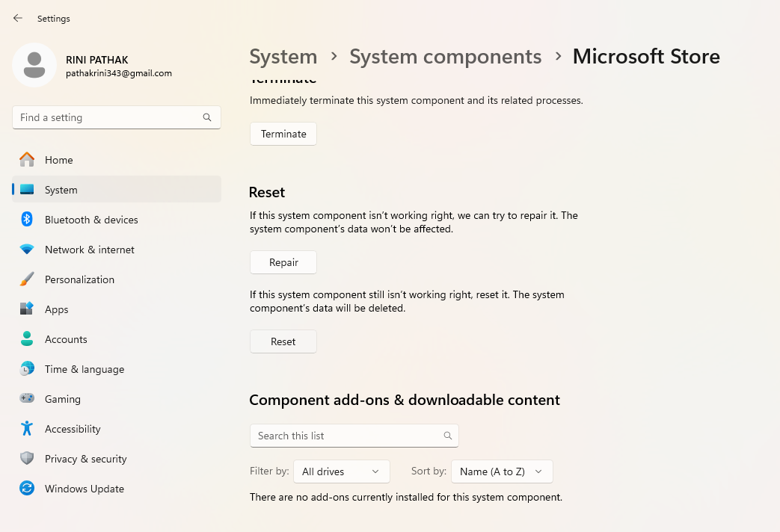
Task: Click the Reset button
Action: pyautogui.click(x=283, y=341)
